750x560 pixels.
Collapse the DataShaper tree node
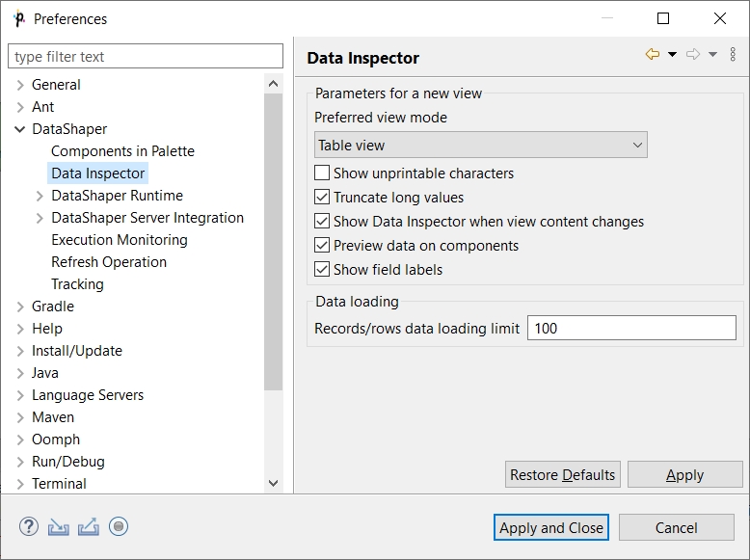20,129
